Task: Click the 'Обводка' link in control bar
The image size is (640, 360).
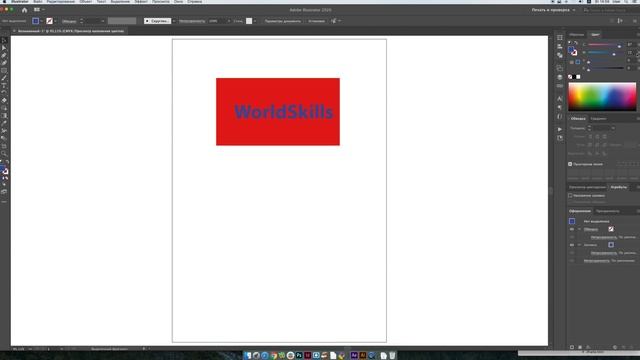Action: click(69, 21)
